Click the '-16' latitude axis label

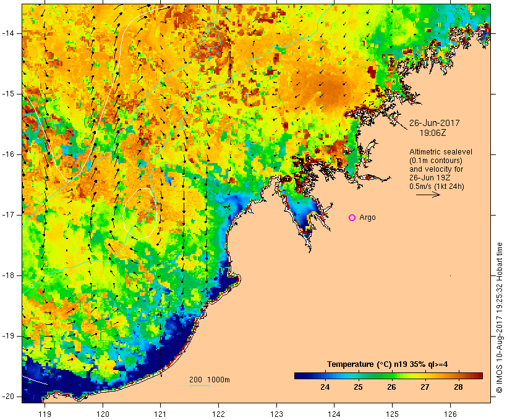[x=7, y=154]
